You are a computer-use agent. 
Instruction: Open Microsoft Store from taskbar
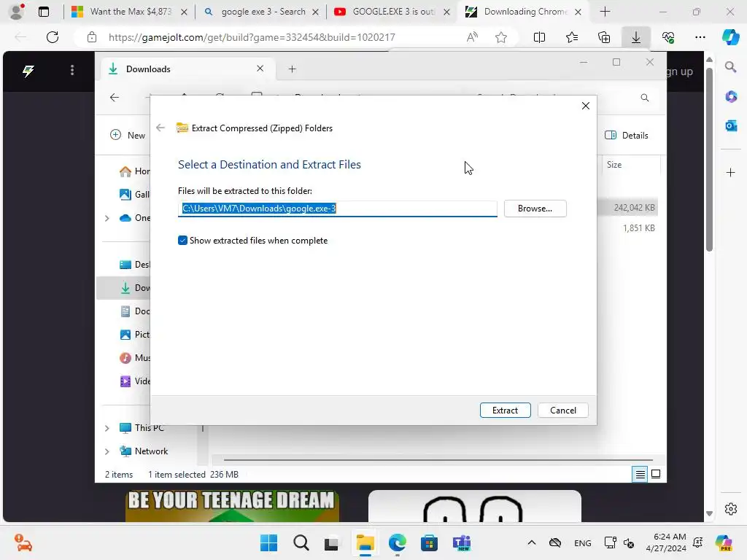[429, 542]
